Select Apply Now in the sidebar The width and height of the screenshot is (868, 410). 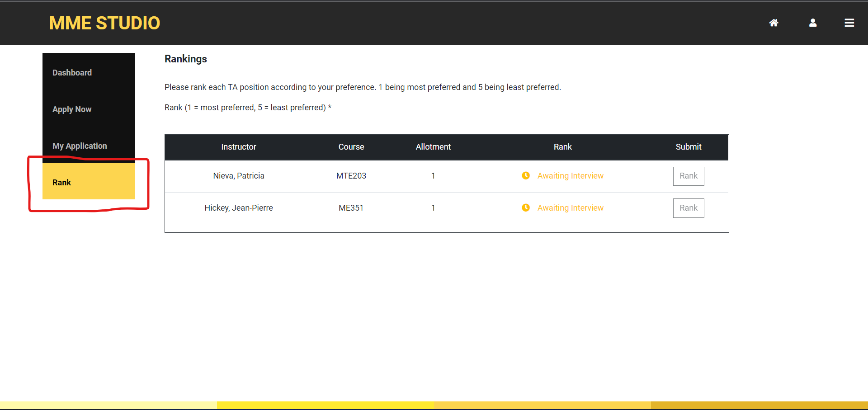tap(72, 109)
